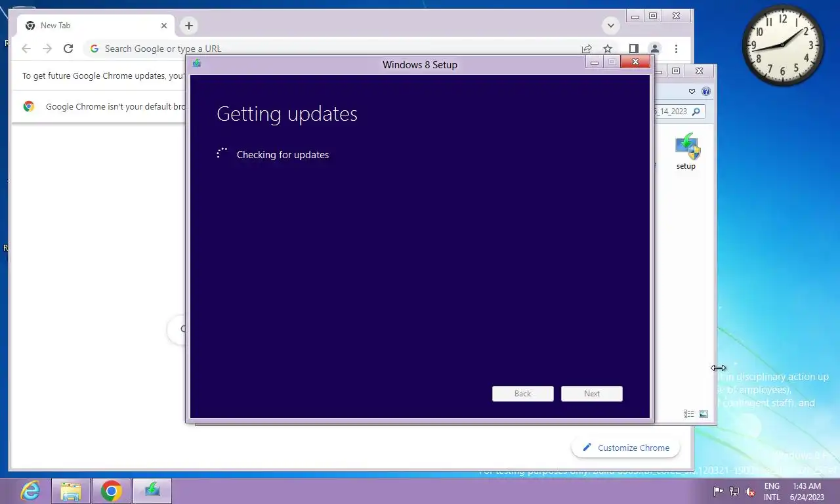
Task: Open Chrome's side panel
Action: coord(633,49)
